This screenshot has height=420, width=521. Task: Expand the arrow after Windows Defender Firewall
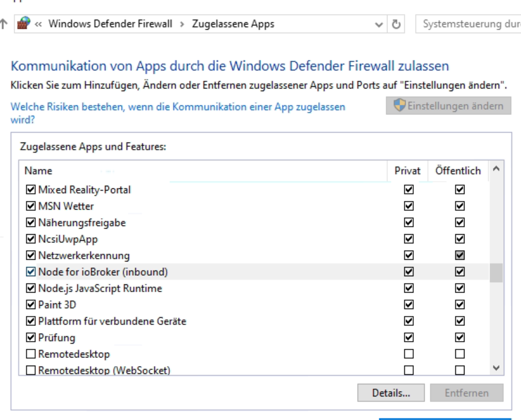(x=182, y=24)
